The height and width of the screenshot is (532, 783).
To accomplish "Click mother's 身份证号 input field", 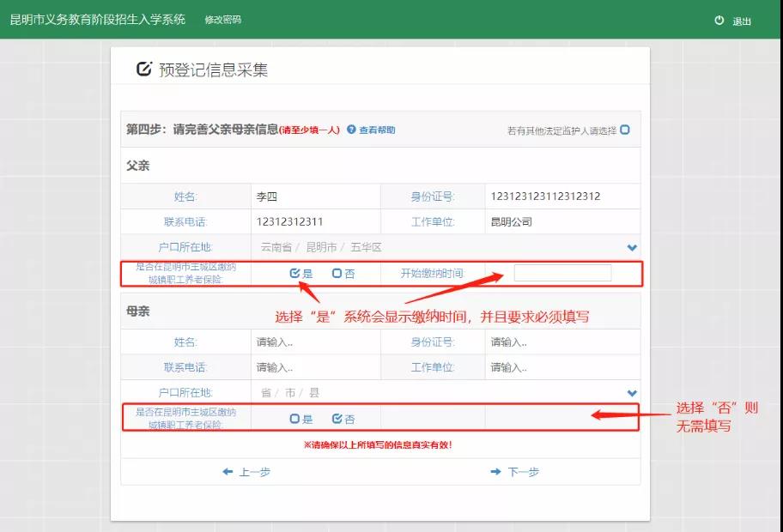I will click(562, 342).
